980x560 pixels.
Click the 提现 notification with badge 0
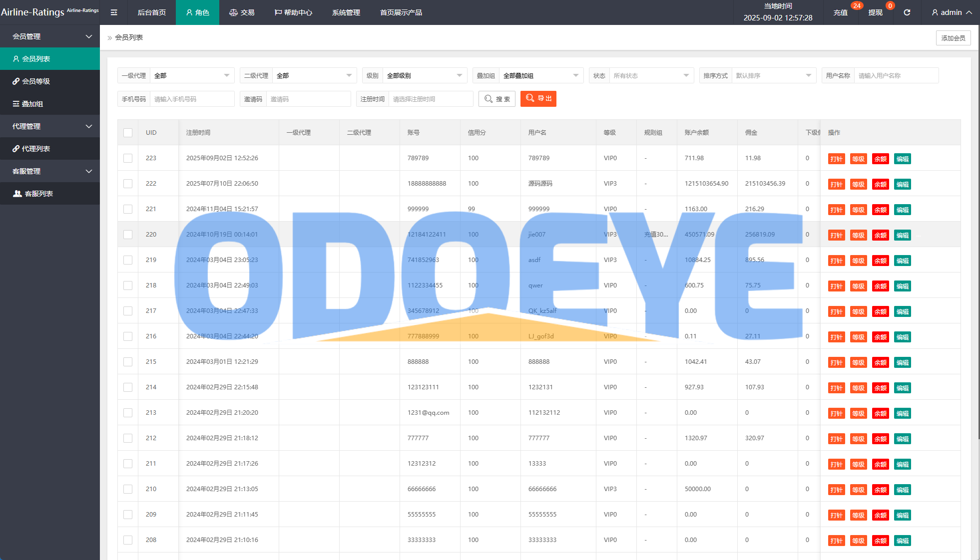(x=875, y=12)
